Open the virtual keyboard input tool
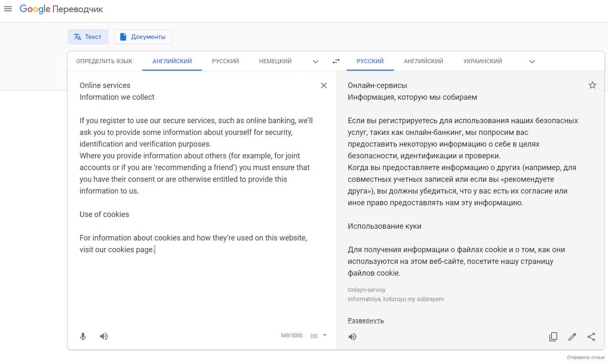The width and height of the screenshot is (608, 364). (x=314, y=336)
